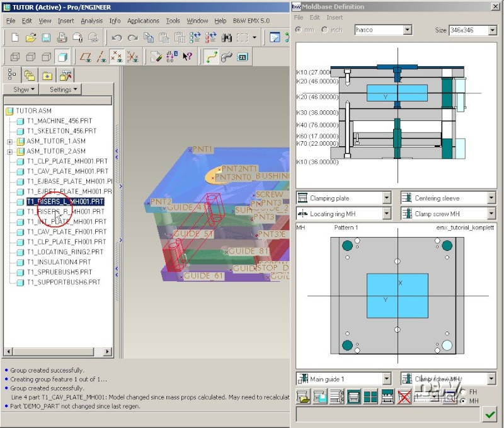Click the dashed selection box icon
This screenshot has width=504, height=428.
(x=243, y=38)
